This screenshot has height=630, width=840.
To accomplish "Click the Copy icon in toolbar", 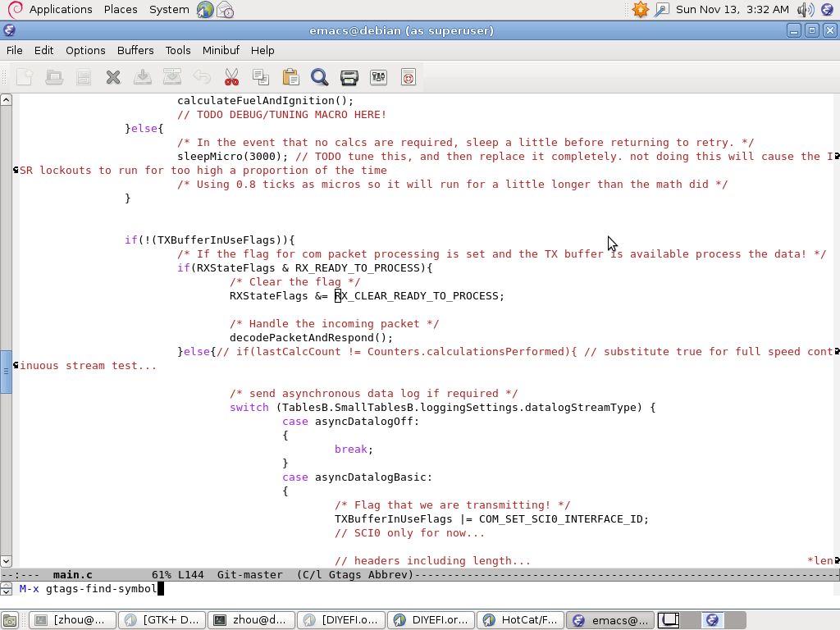I will coord(261,77).
